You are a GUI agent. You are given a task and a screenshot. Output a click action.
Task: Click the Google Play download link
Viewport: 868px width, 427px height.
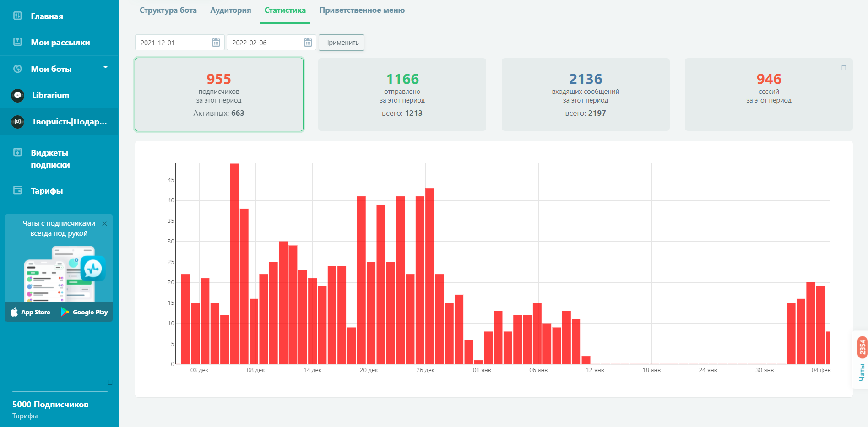click(x=85, y=312)
